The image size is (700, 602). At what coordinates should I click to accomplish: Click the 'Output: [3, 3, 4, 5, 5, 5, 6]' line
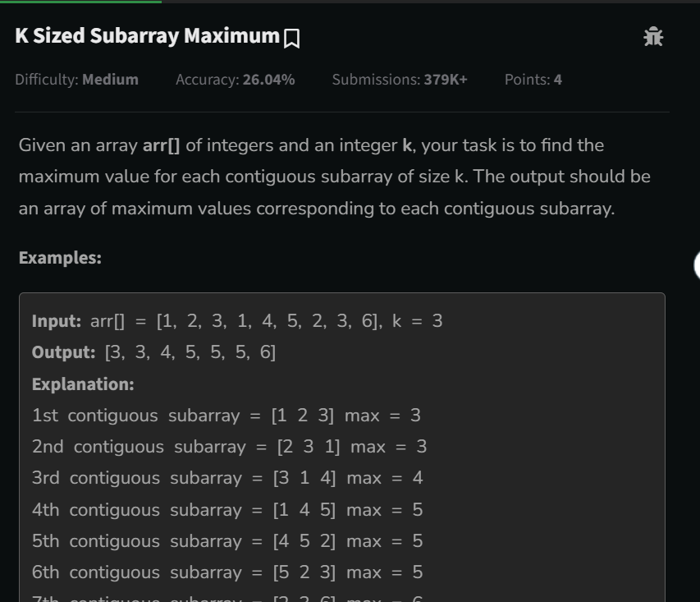pos(153,352)
